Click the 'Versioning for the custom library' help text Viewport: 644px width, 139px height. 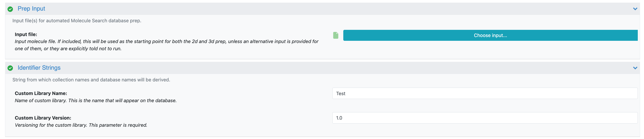coord(81,125)
